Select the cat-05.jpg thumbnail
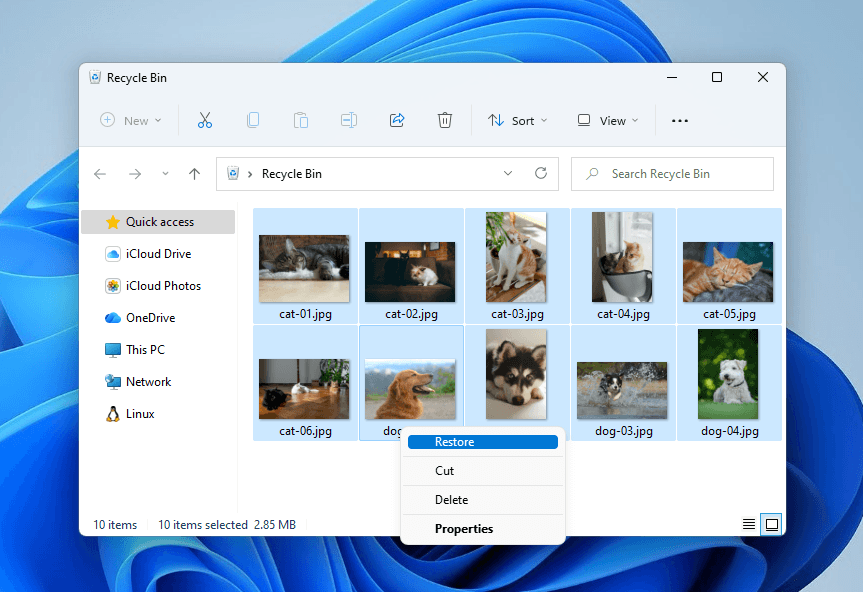 tap(728, 272)
